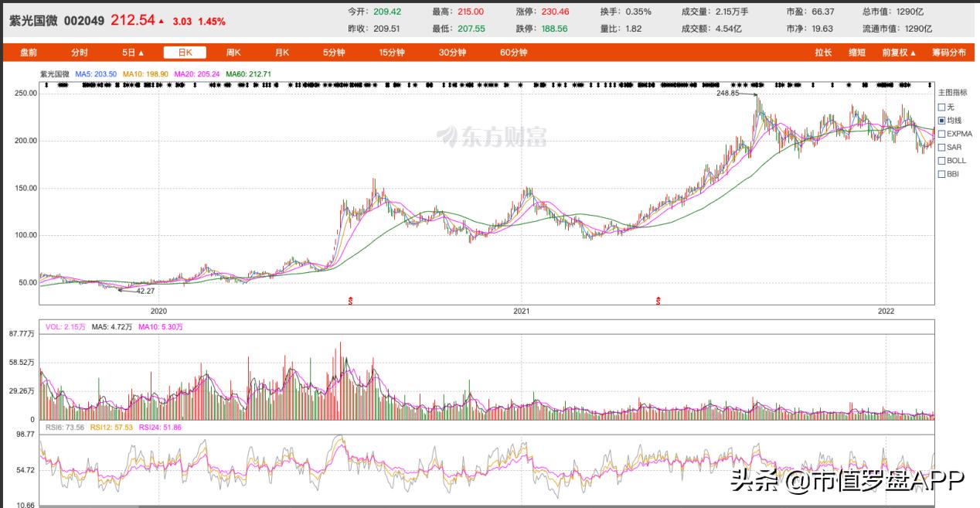Click the RSI24: 51.86 label
The height and width of the screenshot is (508, 980).
tap(161, 427)
